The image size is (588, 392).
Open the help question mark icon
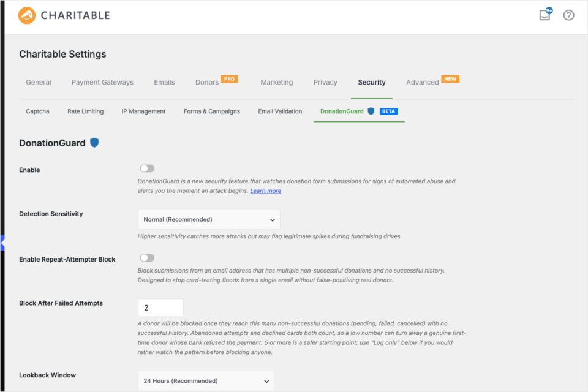point(568,15)
